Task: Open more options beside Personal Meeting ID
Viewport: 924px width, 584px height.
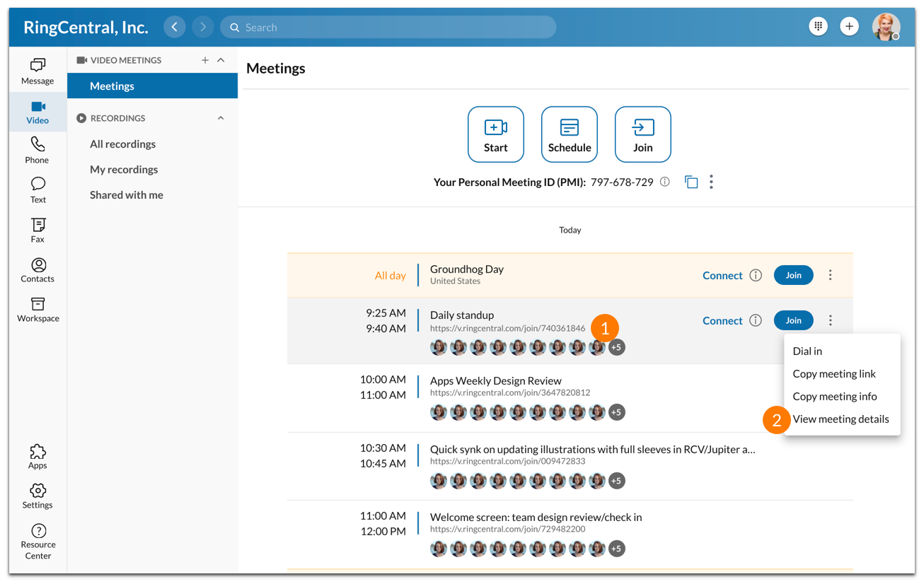Action: coord(711,182)
